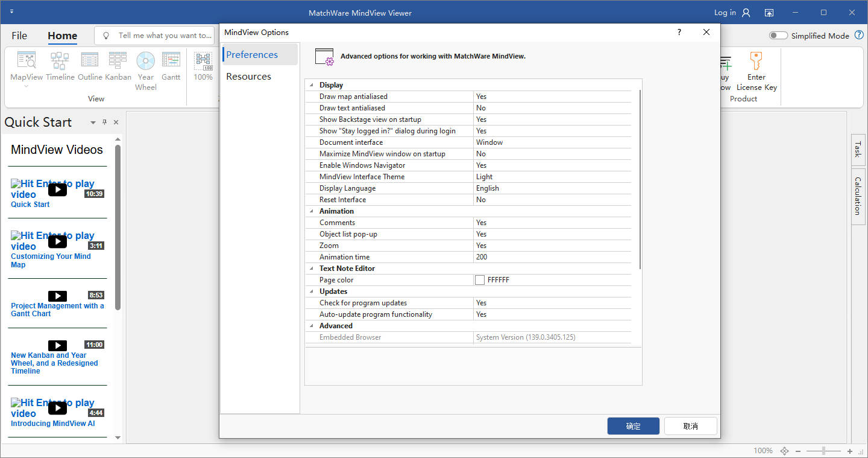Collapse the Advanced section
The height and width of the screenshot is (458, 868).
pos(312,326)
